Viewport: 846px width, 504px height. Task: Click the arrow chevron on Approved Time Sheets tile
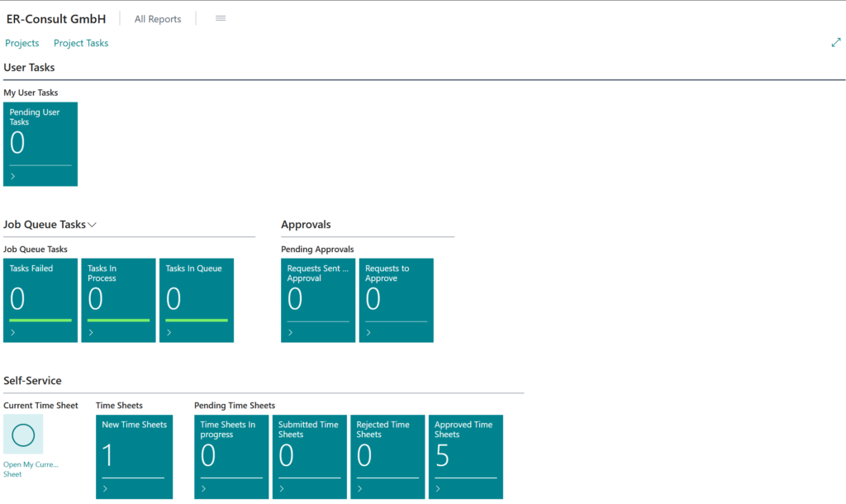pos(438,488)
